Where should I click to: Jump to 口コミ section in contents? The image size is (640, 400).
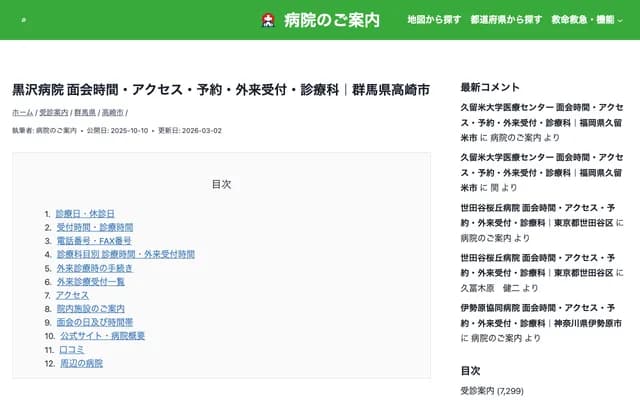[x=72, y=349]
